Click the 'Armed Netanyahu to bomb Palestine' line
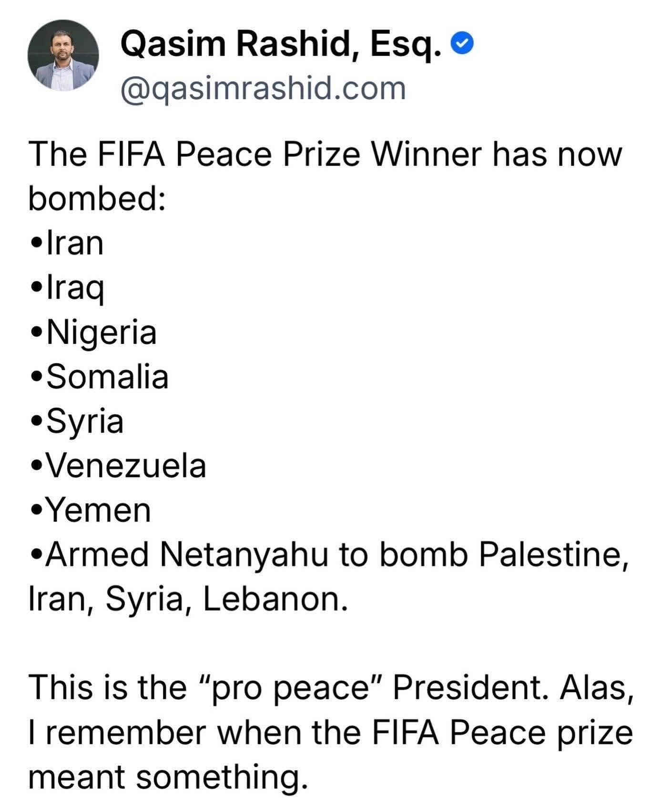The image size is (672, 804). pos(336,554)
